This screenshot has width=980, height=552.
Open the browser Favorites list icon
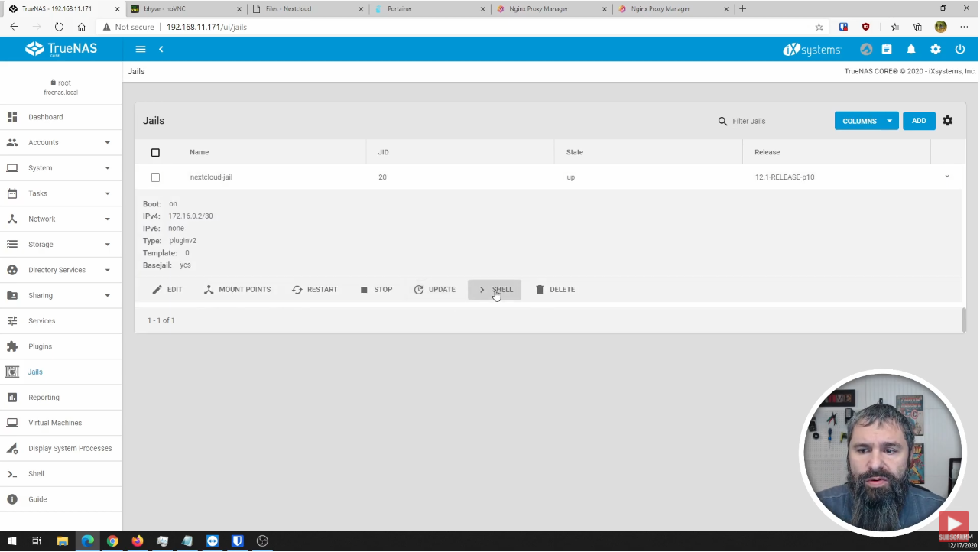(x=895, y=27)
